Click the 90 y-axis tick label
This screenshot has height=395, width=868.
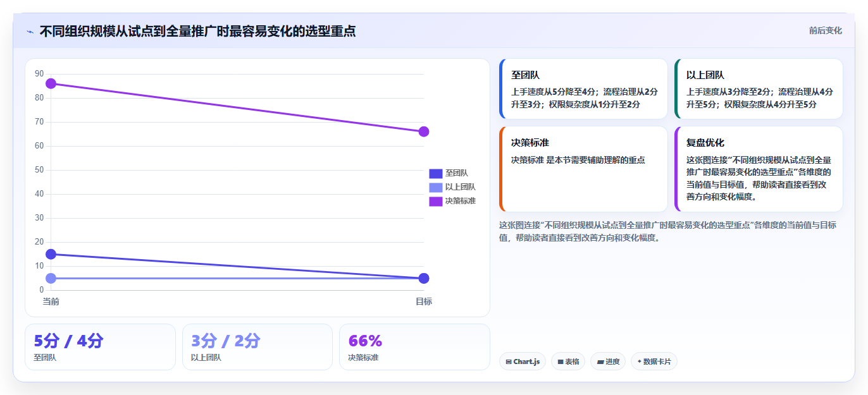pos(39,74)
